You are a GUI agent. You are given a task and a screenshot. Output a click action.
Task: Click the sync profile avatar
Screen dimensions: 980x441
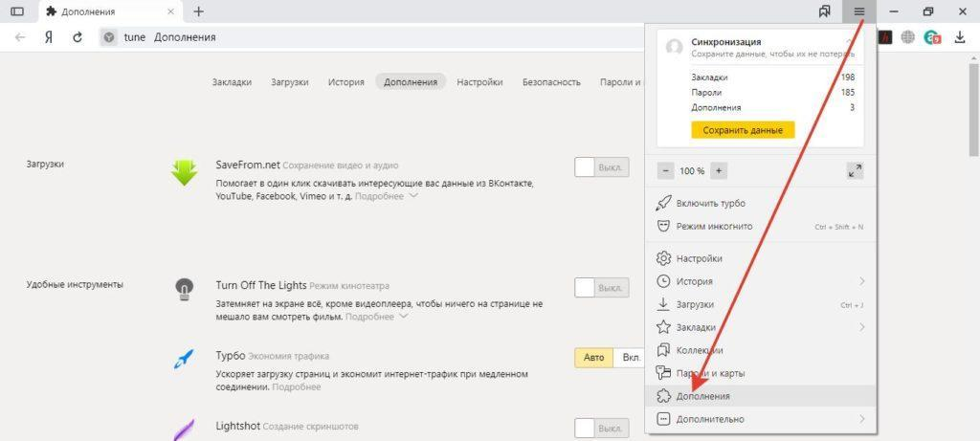point(674,48)
